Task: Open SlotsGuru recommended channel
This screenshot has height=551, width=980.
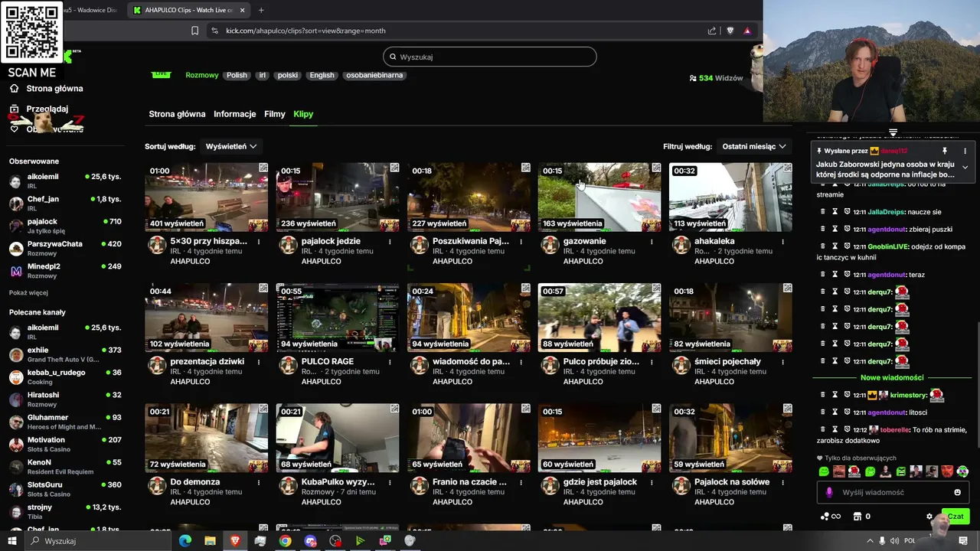Action: (64, 489)
